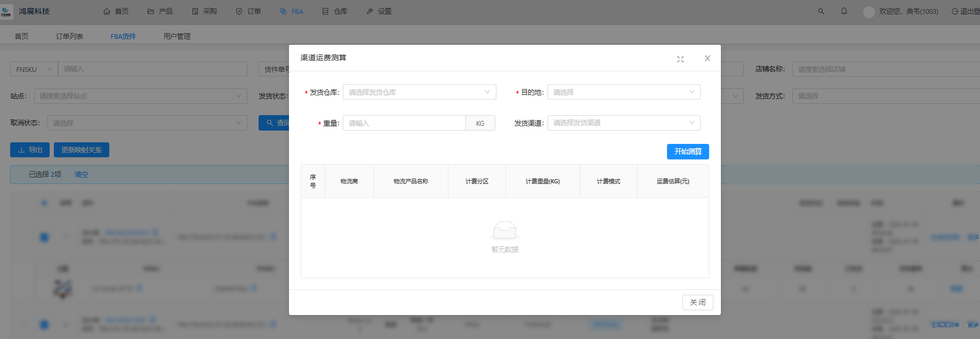This screenshot has width=980, height=339.
Task: Click 清空 to clear the selection
Action: (x=81, y=175)
